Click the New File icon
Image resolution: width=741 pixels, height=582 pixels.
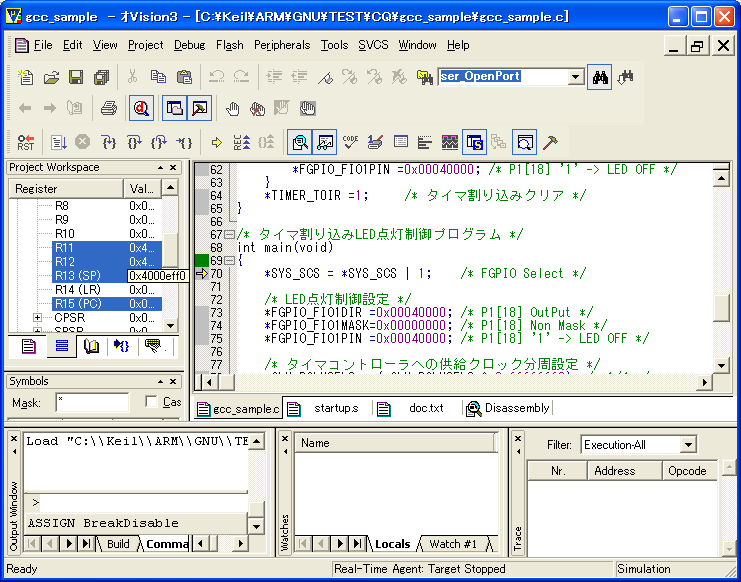26,77
